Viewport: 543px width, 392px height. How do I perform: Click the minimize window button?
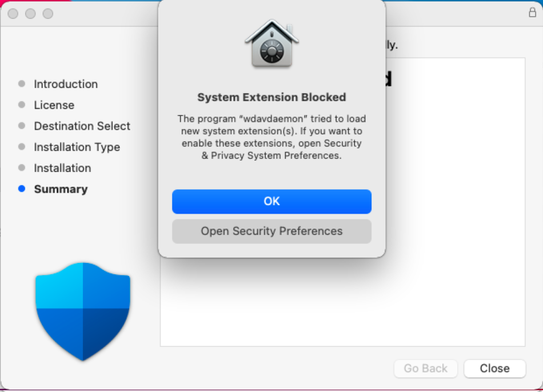coord(30,14)
